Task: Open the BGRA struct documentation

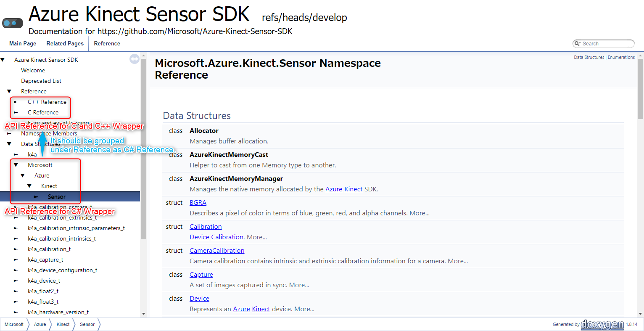Action: coord(198,202)
